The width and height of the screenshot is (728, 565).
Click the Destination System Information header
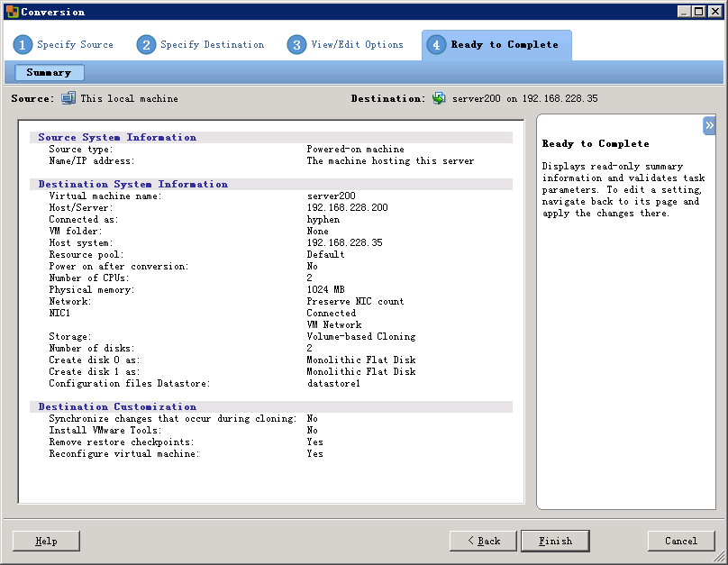(132, 184)
